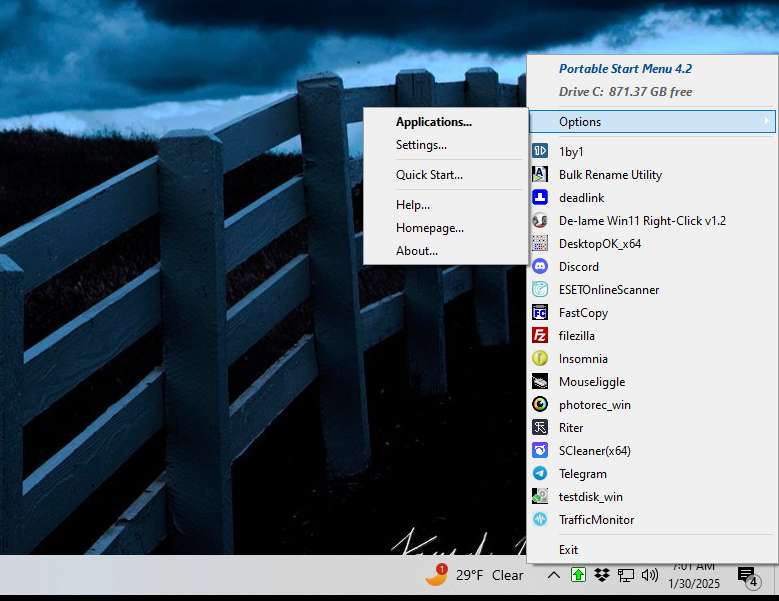Select the Discord entry text

pyautogui.click(x=579, y=267)
